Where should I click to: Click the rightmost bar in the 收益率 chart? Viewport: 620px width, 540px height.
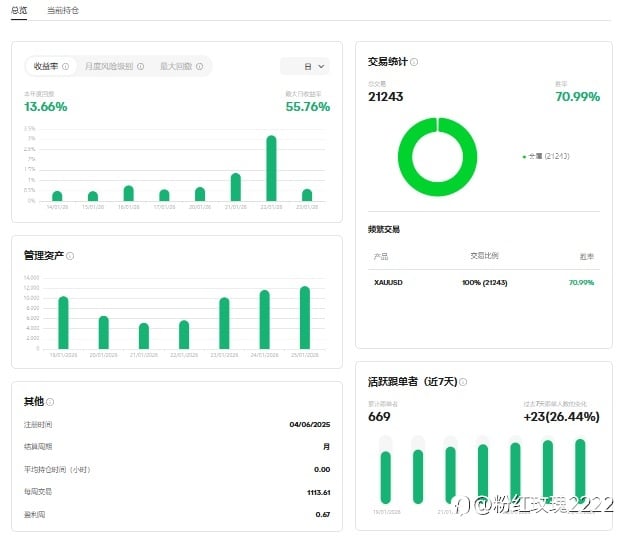click(307, 195)
